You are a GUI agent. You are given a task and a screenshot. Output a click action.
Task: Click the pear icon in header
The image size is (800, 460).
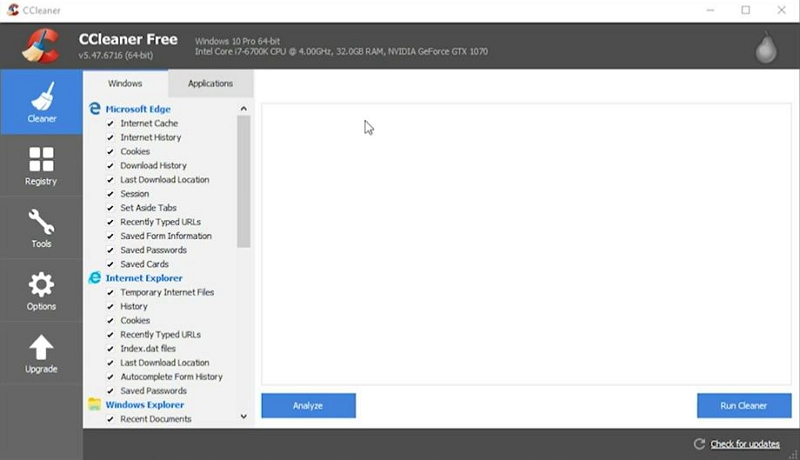coord(766,47)
